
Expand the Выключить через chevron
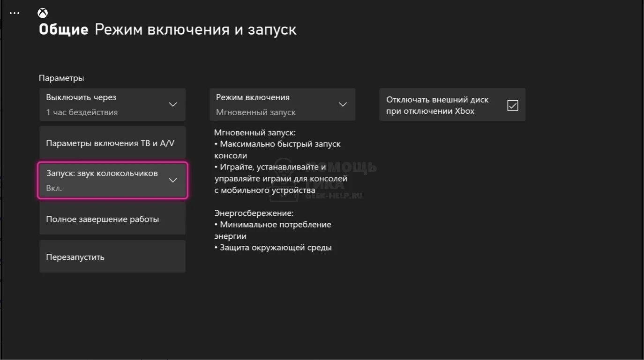coord(173,104)
